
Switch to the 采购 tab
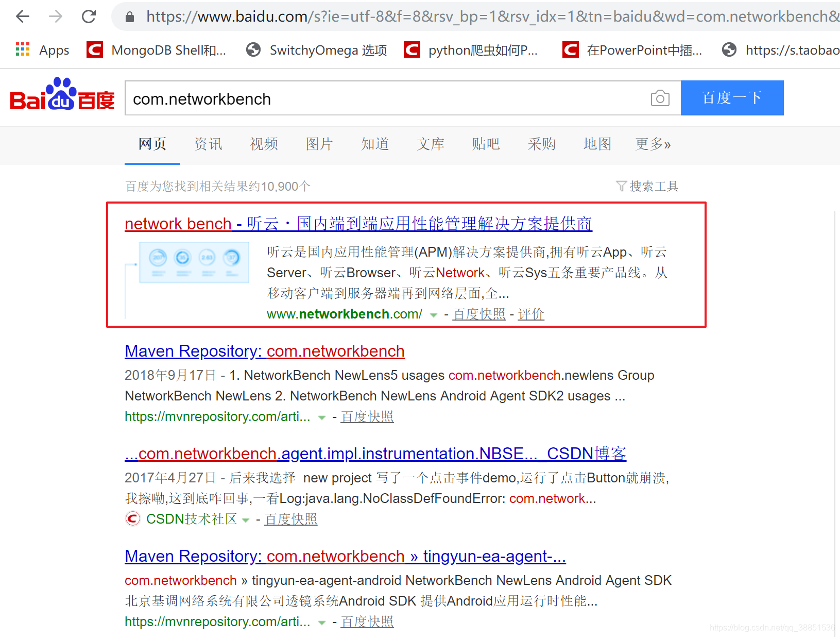[x=542, y=144]
